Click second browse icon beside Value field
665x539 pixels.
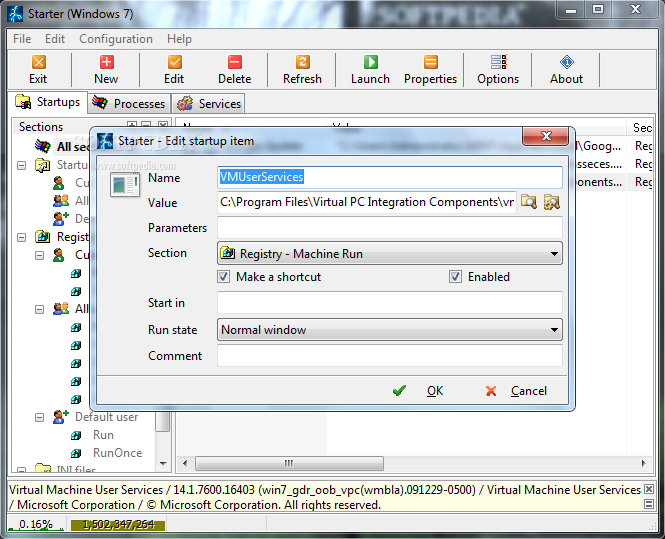point(552,202)
